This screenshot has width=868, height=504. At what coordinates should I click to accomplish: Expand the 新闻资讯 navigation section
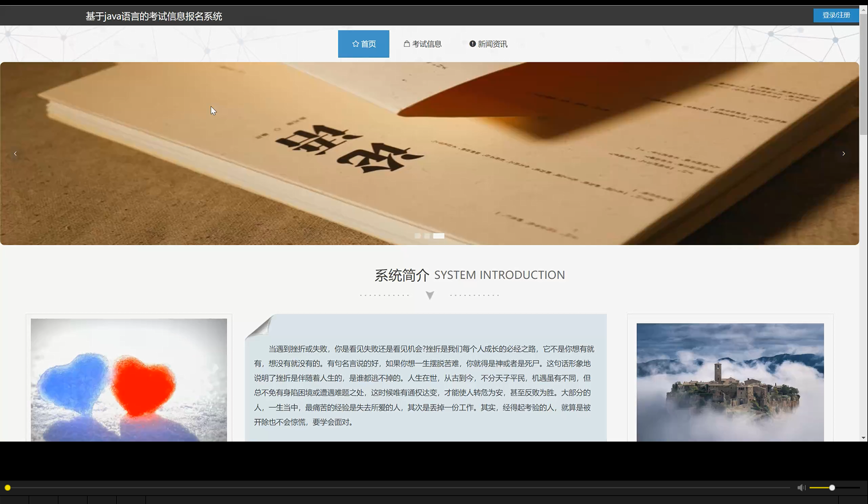point(488,43)
